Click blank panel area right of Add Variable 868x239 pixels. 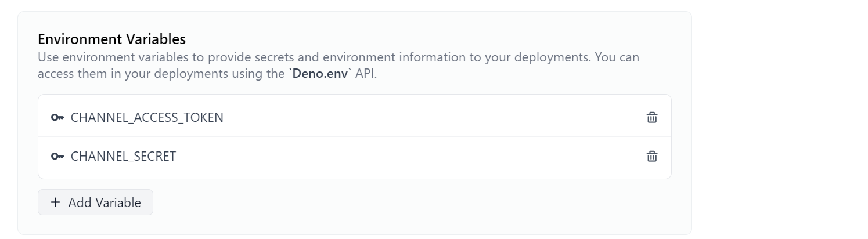point(406,202)
